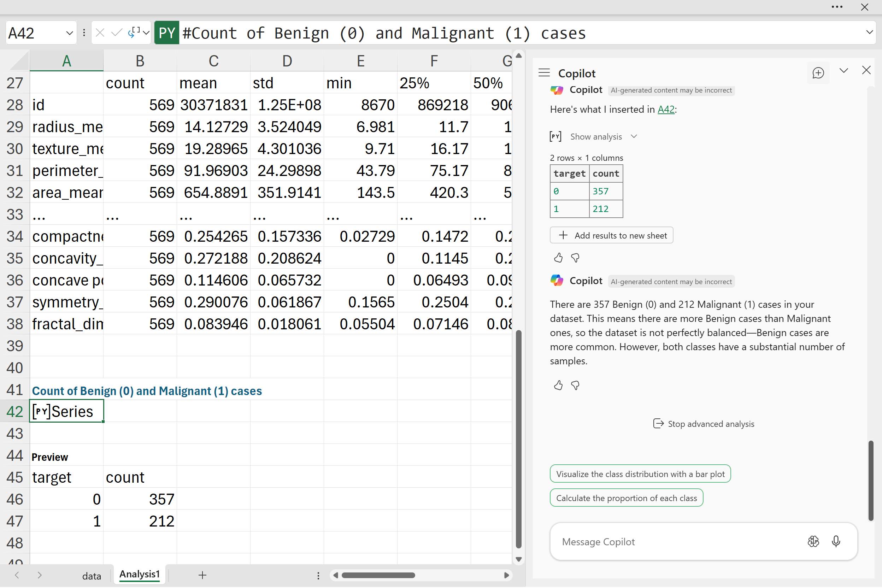Image resolution: width=882 pixels, height=588 pixels.
Task: Click Add results to new sheet
Action: pos(611,235)
